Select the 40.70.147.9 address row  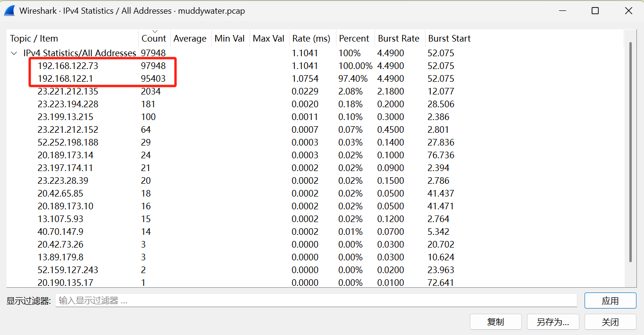tap(315, 232)
